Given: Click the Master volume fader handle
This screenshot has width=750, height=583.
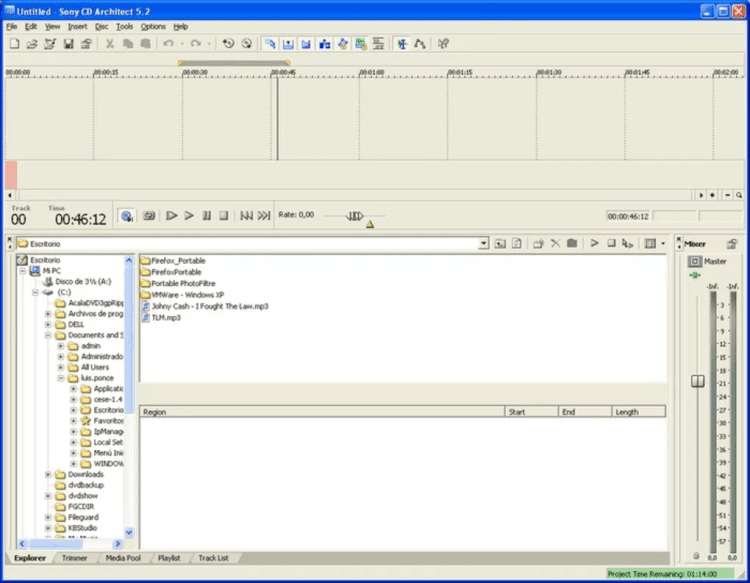Looking at the screenshot, I should (x=697, y=381).
